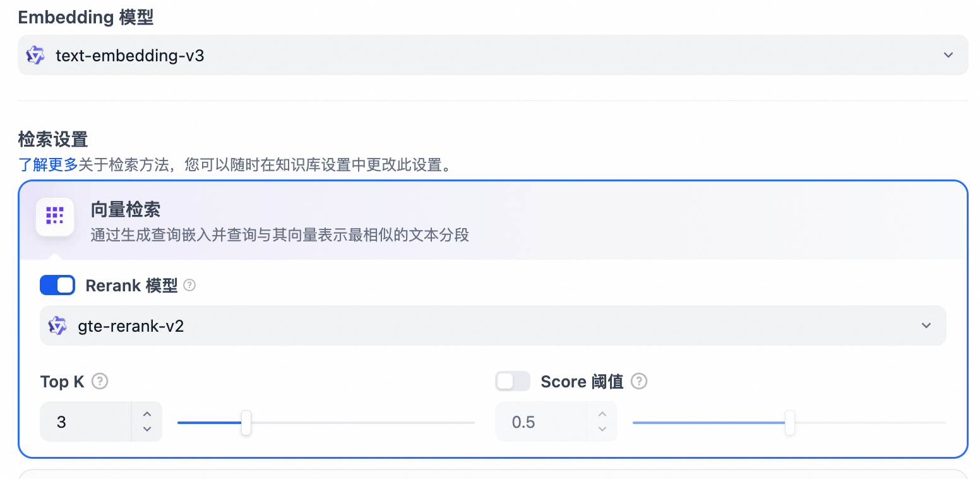Screen dimensions: 980x479
Task: Click the Score threshold 0.5 input field
Action: [x=541, y=421]
